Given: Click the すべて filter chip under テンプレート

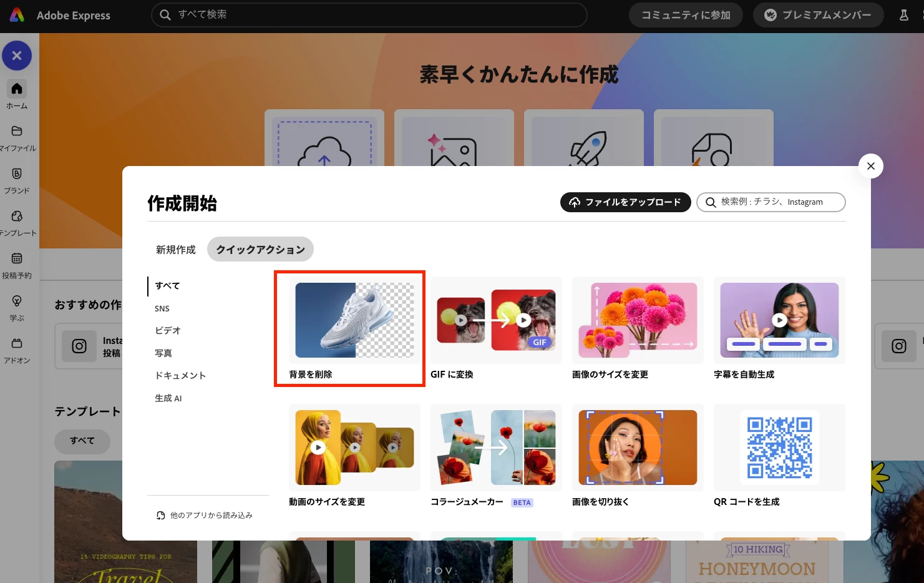Looking at the screenshot, I should click(82, 441).
